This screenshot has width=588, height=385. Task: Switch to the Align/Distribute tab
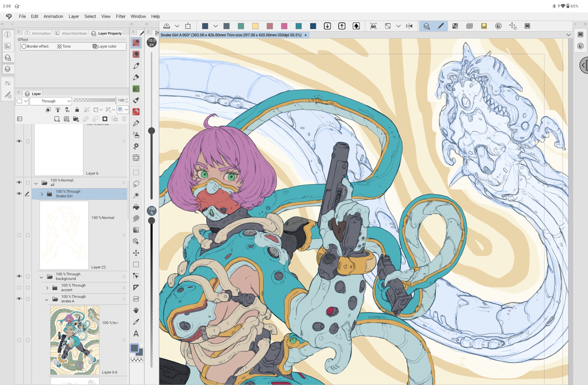[71, 33]
